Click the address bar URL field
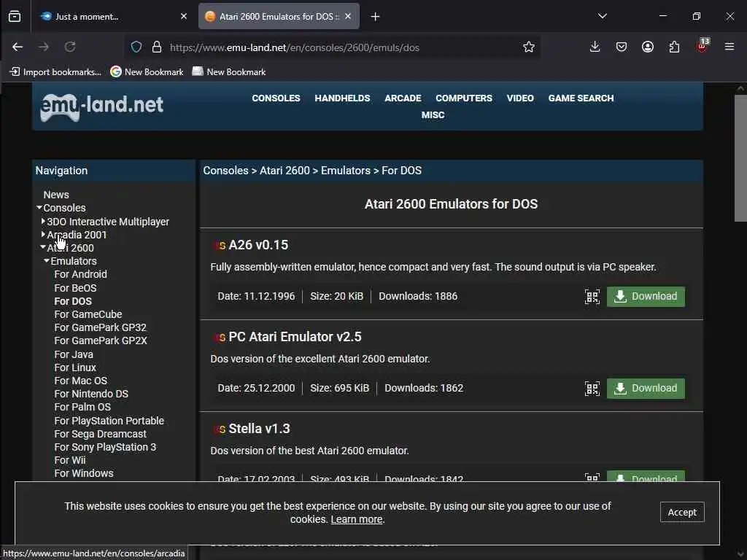The width and height of the screenshot is (747, 560). (x=333, y=47)
